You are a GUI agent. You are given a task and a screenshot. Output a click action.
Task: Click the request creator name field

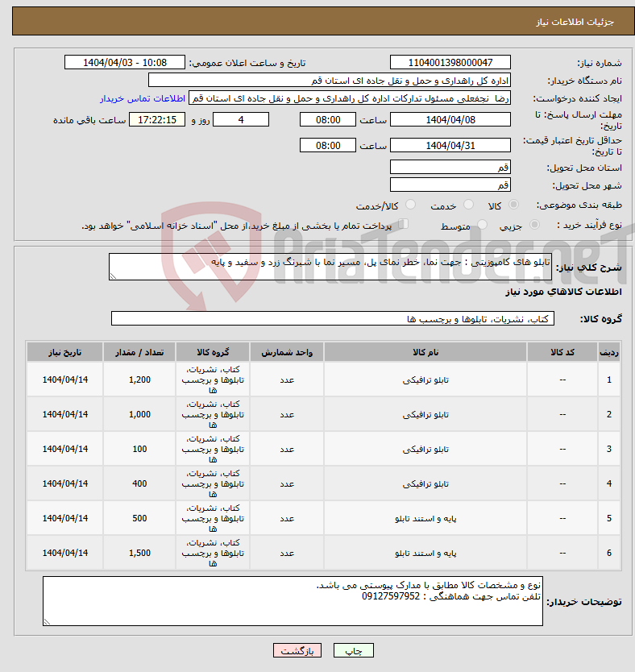pos(350,98)
